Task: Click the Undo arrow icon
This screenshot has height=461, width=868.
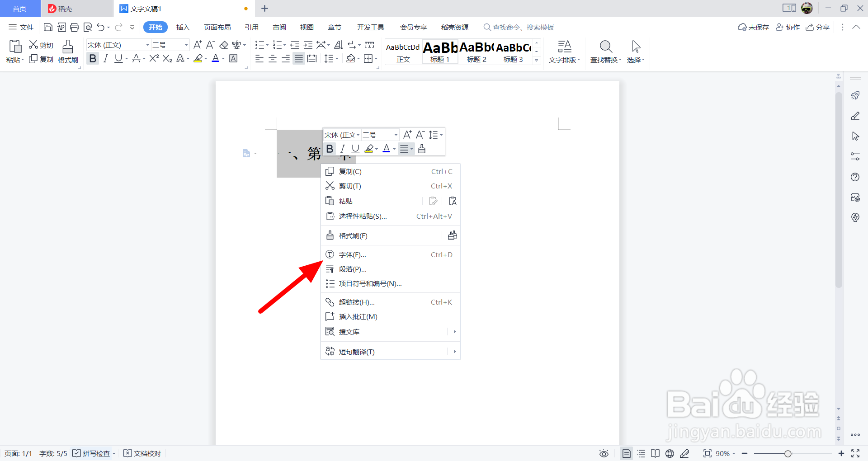Action: point(100,27)
